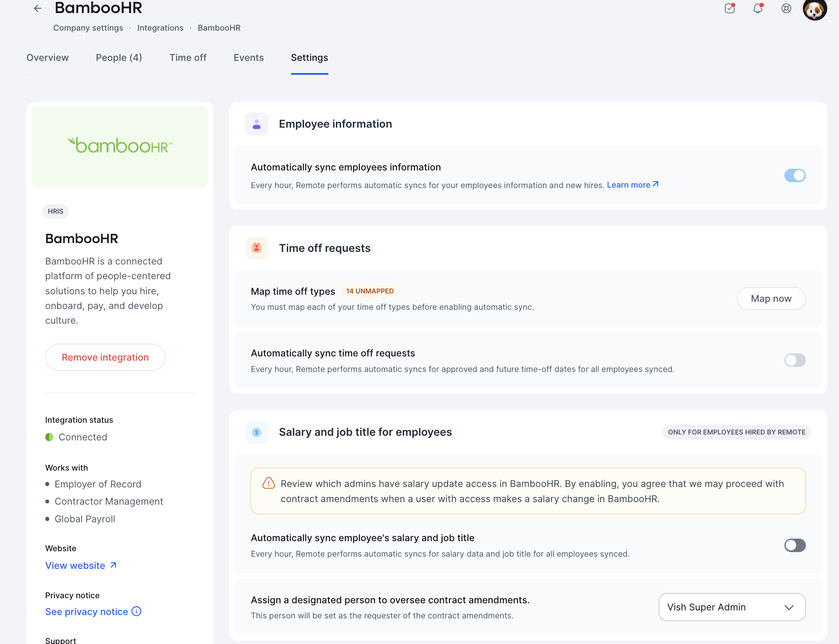
Task: Click the Map now button
Action: point(771,298)
